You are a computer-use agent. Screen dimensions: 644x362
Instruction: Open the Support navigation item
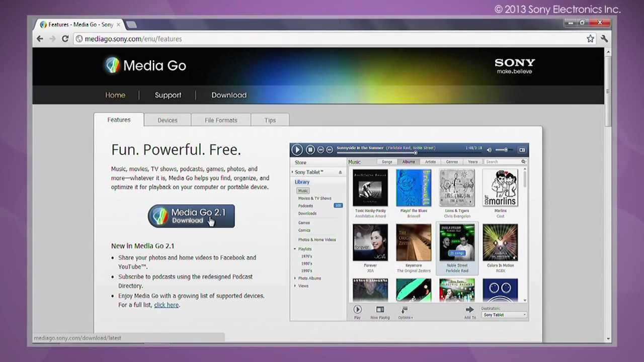[168, 95]
